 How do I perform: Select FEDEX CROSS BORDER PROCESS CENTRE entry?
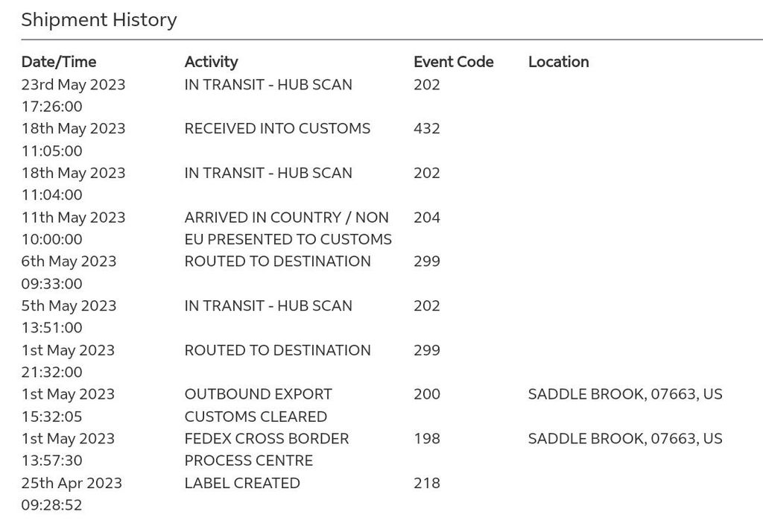pos(267,450)
